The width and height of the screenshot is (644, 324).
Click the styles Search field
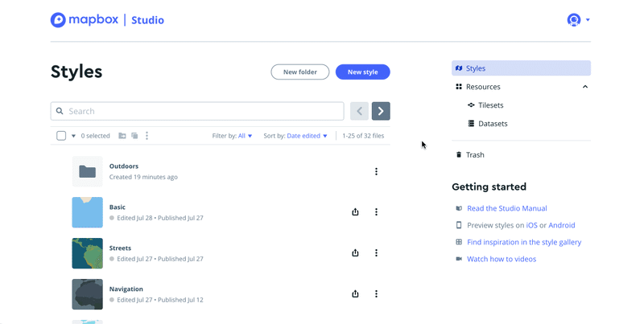click(197, 111)
